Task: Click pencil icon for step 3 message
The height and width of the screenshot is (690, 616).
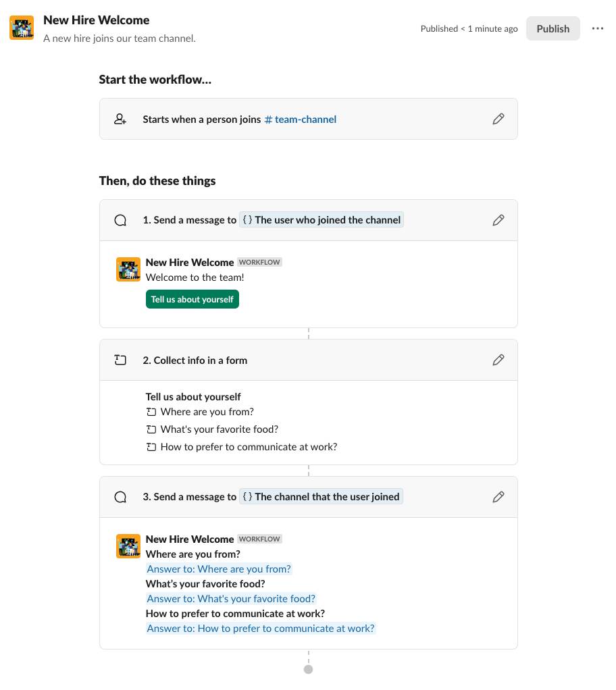Action: click(x=498, y=497)
